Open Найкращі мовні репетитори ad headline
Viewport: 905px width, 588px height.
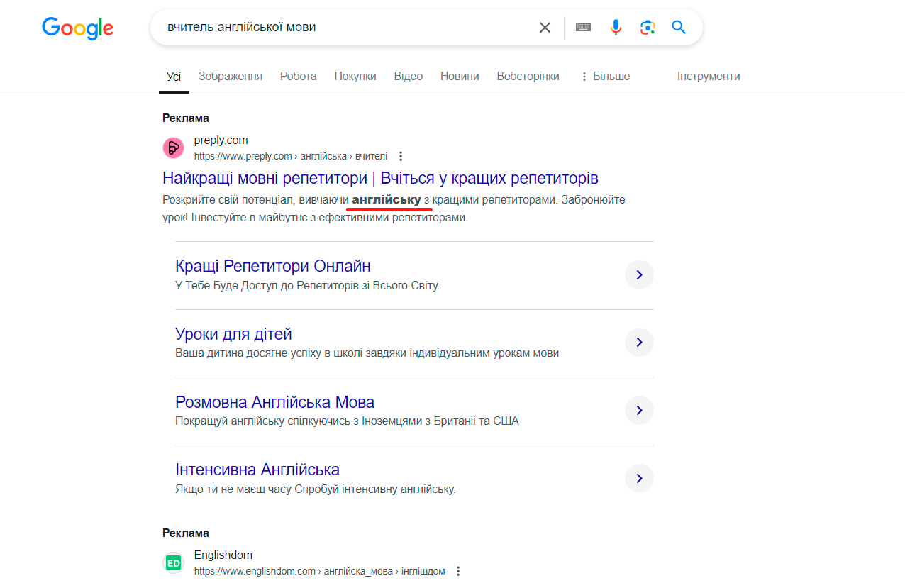pos(380,177)
